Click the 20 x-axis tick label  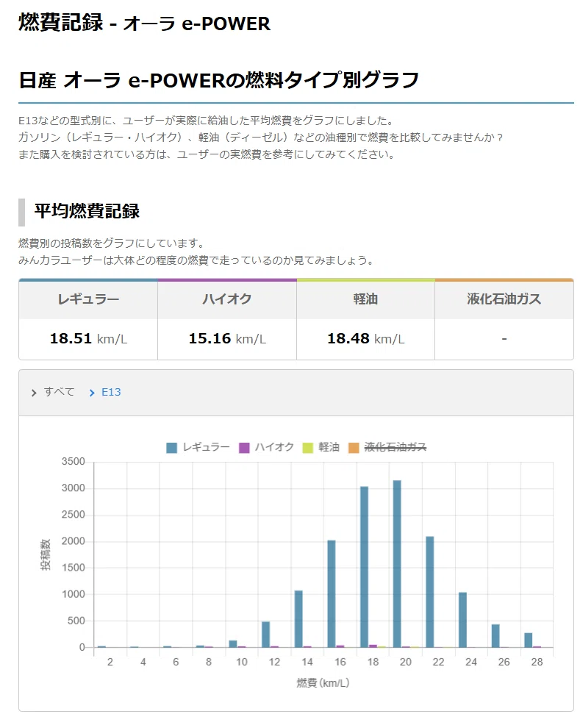pos(406,662)
